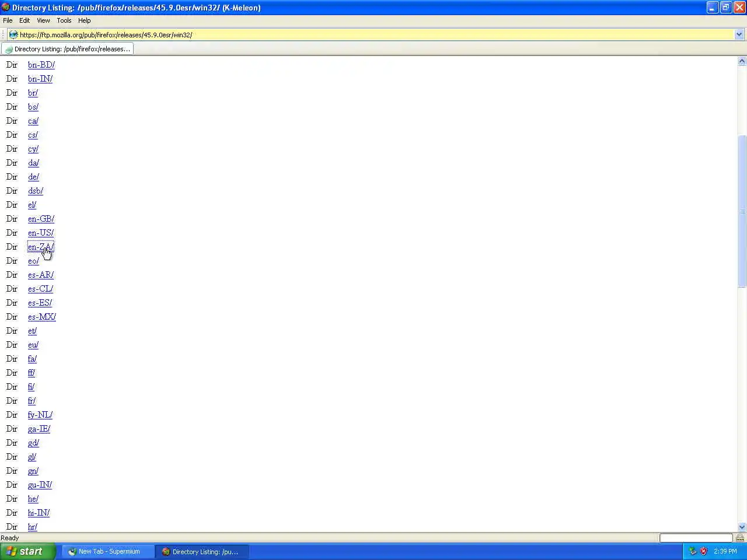Open the cy/ directory link
This screenshot has width=747, height=560.
33,149
